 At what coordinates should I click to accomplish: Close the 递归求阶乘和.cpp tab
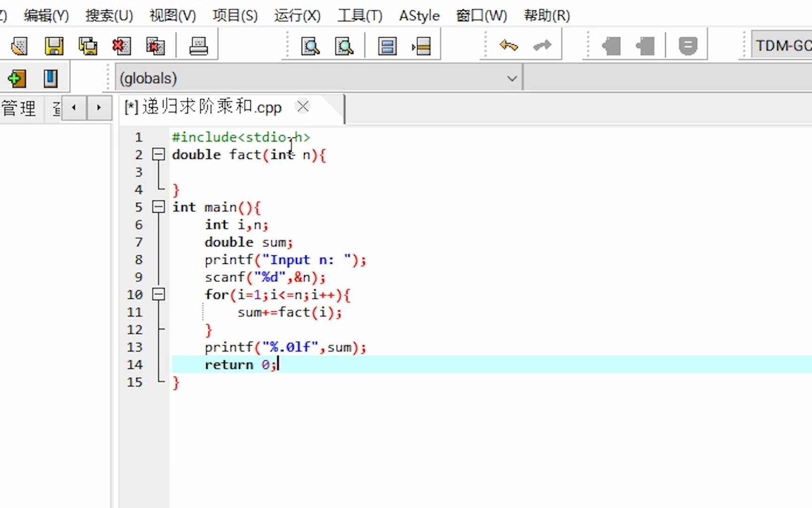pos(303,107)
